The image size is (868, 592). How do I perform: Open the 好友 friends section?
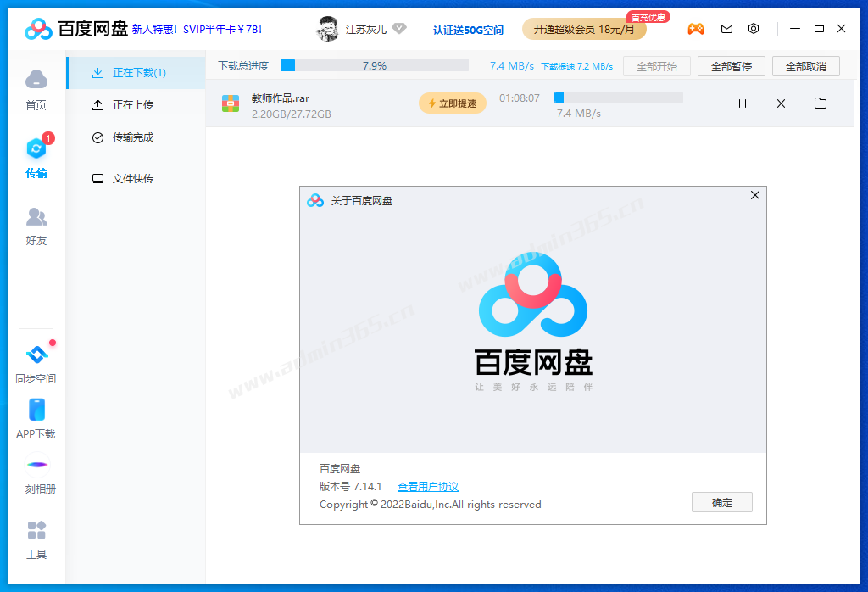[x=36, y=226]
